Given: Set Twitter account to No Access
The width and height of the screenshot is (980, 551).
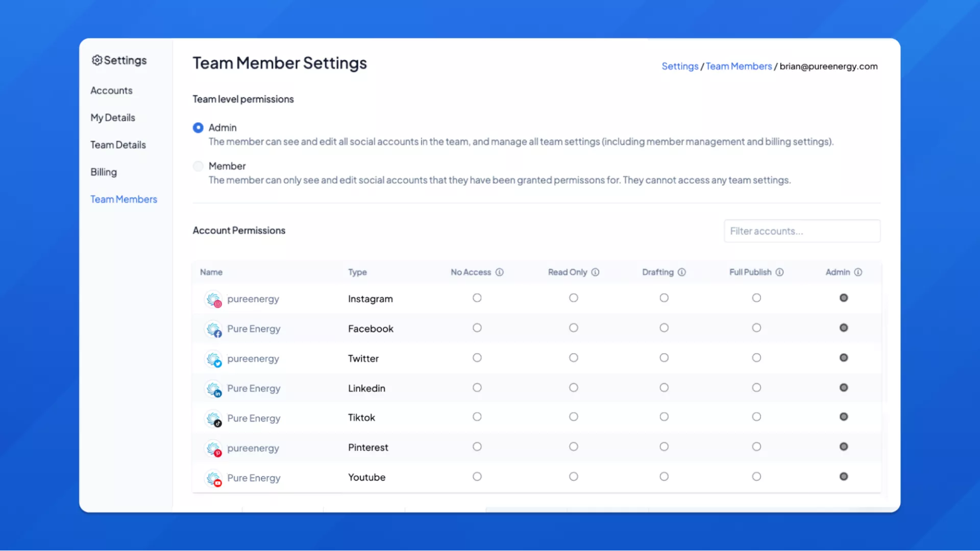Looking at the screenshot, I should (477, 358).
